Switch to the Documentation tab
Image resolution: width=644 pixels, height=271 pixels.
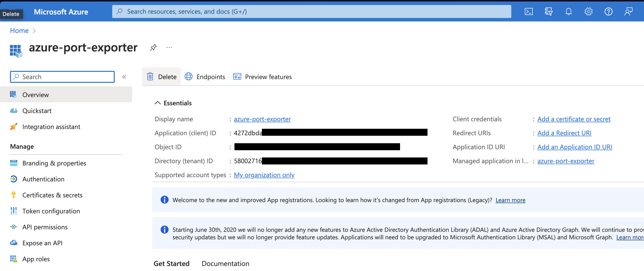click(x=225, y=264)
